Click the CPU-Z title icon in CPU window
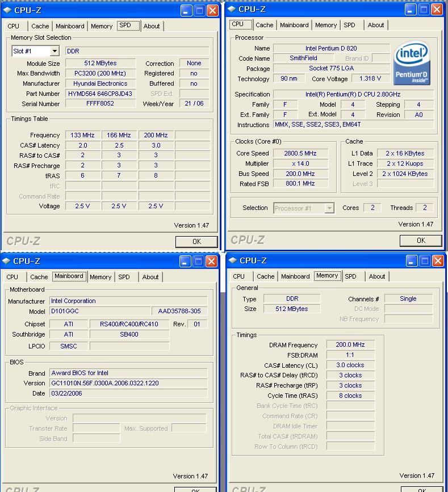The image size is (448, 492). coord(232,9)
